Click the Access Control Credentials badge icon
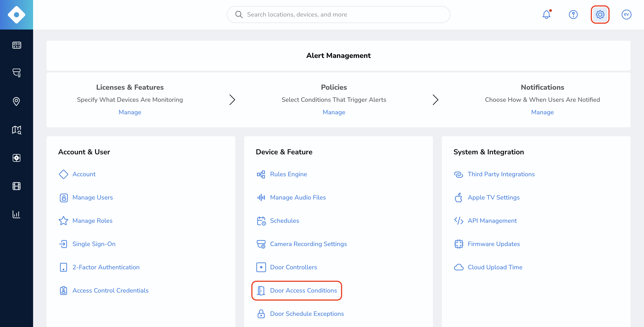 [x=64, y=291]
